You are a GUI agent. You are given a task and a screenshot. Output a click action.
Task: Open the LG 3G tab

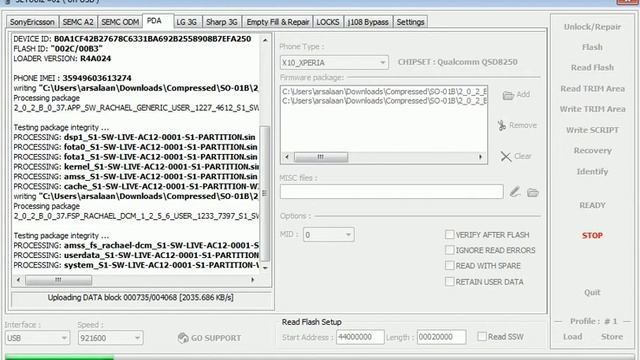(x=187, y=22)
